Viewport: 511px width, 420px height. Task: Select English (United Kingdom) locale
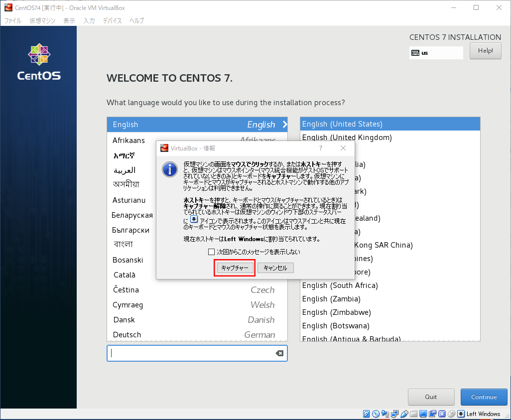pyautogui.click(x=390, y=138)
